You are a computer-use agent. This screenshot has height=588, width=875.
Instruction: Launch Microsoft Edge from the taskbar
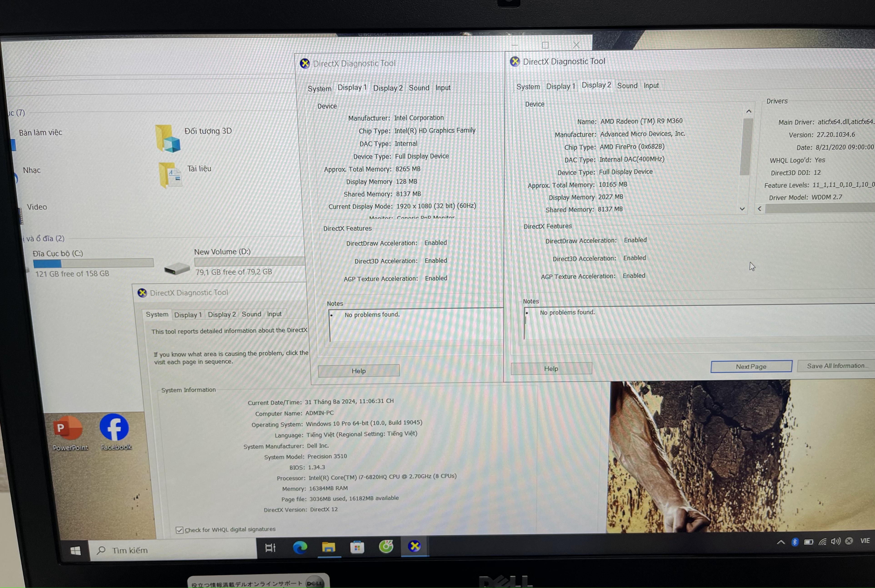click(300, 548)
